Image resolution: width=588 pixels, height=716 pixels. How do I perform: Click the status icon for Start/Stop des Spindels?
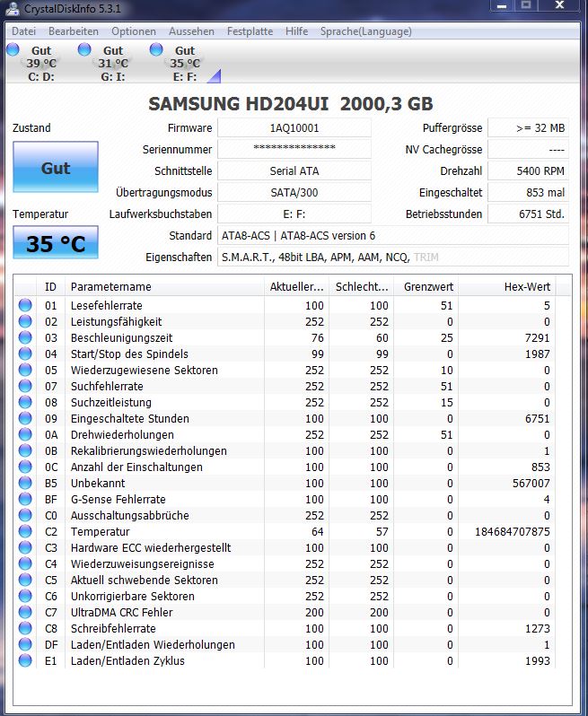[x=25, y=354]
